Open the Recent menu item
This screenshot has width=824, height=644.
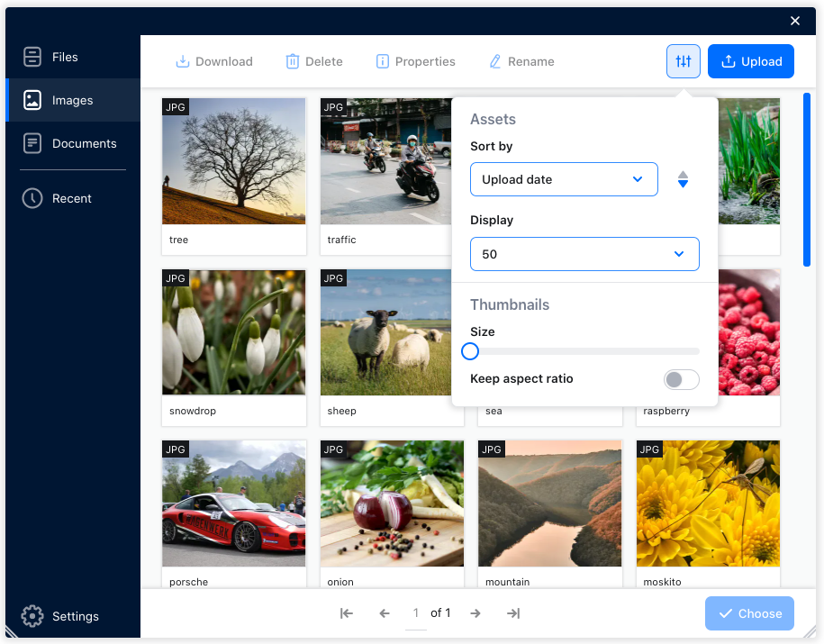(x=73, y=198)
